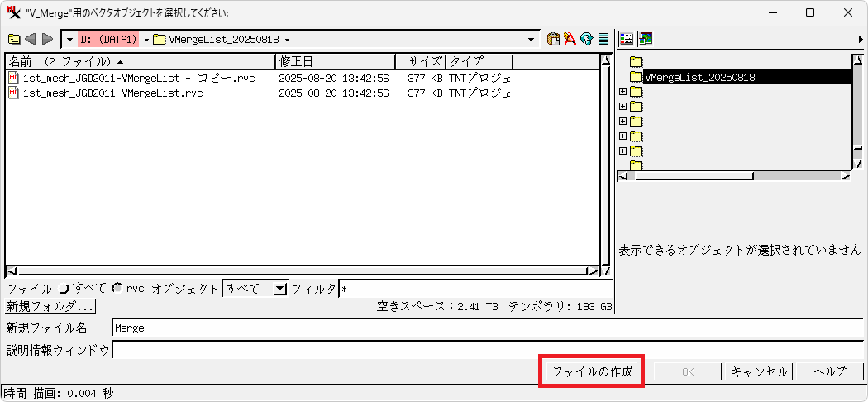The width and height of the screenshot is (868, 402).
Task: Click the green image preview icon
Action: tap(645, 39)
